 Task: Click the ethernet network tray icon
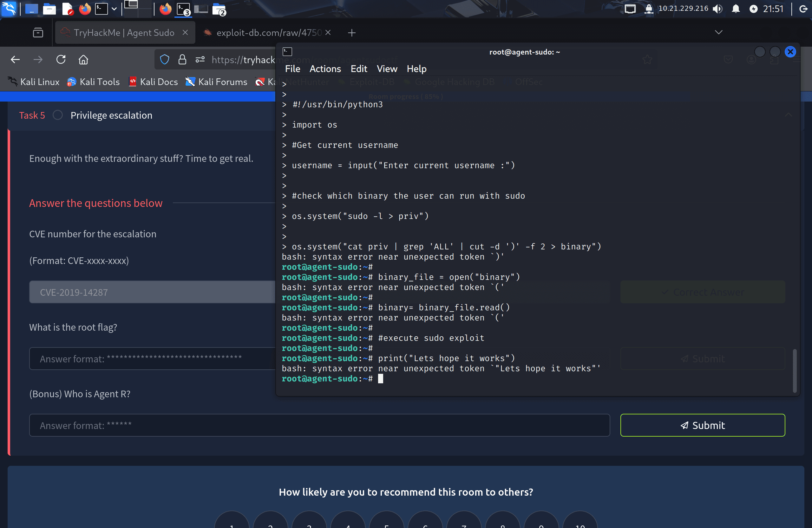pyautogui.click(x=630, y=9)
